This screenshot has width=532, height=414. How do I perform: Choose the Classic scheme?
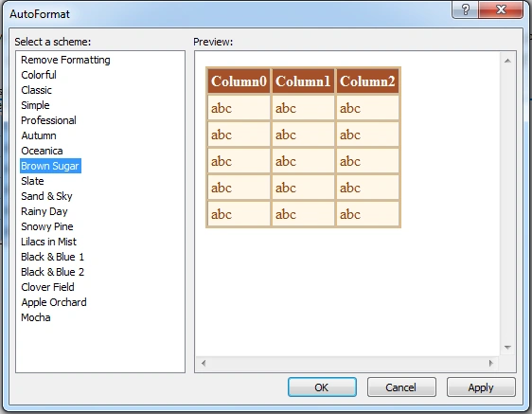[x=36, y=90]
